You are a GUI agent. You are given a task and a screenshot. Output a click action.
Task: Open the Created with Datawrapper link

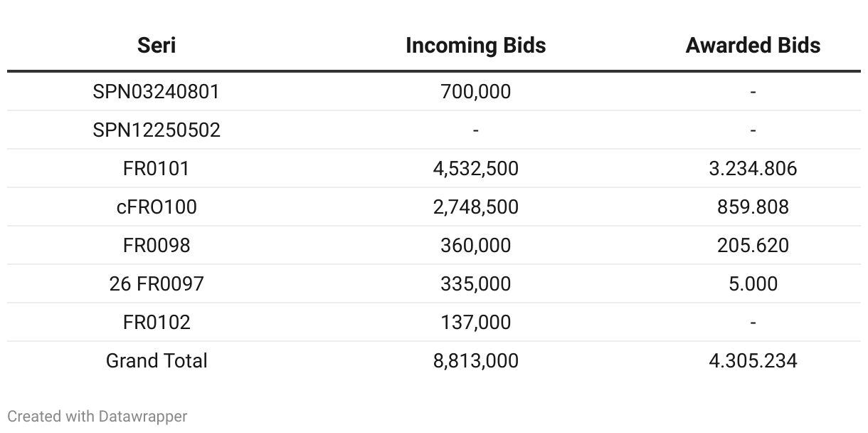tap(97, 417)
